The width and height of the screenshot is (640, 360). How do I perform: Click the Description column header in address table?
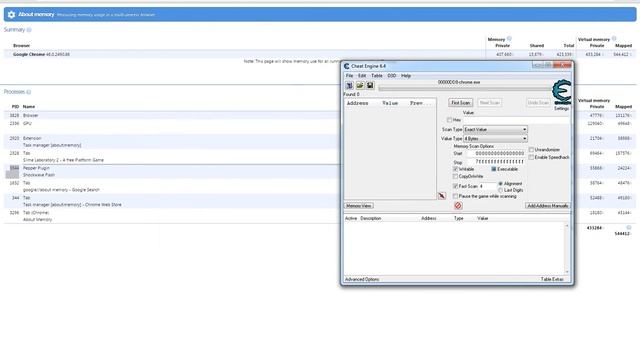point(371,218)
